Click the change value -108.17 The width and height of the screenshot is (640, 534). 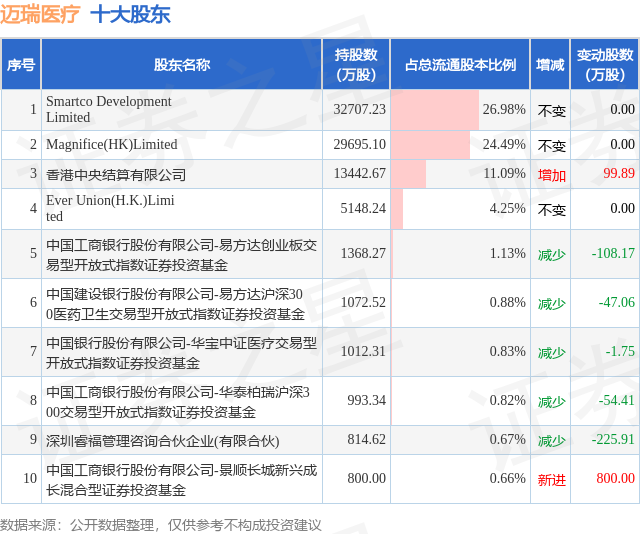(613, 253)
